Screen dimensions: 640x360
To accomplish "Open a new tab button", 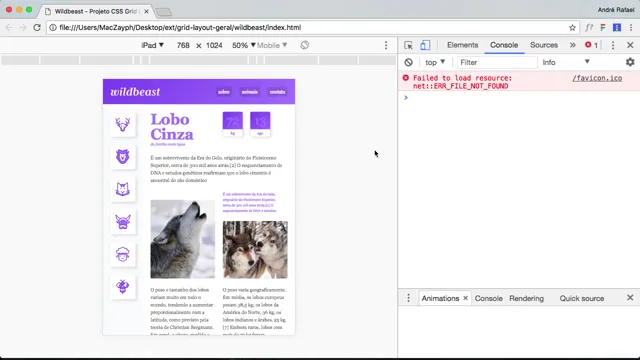I will pos(164,12).
